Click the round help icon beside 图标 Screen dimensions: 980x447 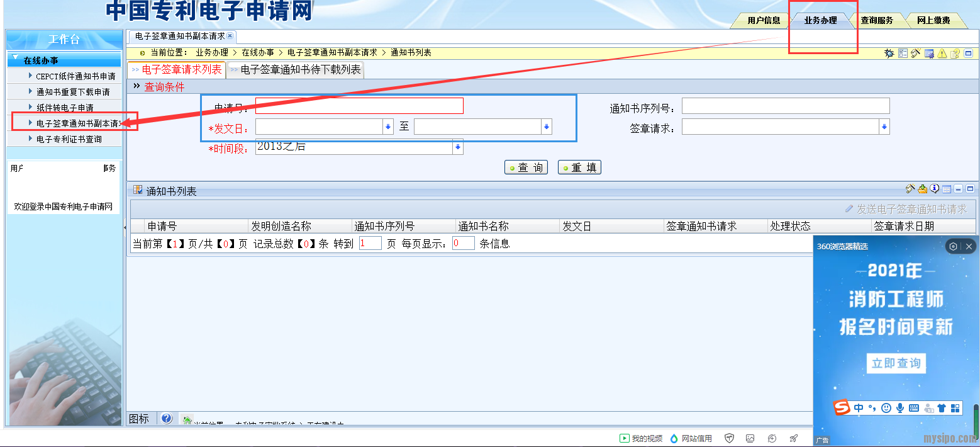tap(167, 419)
